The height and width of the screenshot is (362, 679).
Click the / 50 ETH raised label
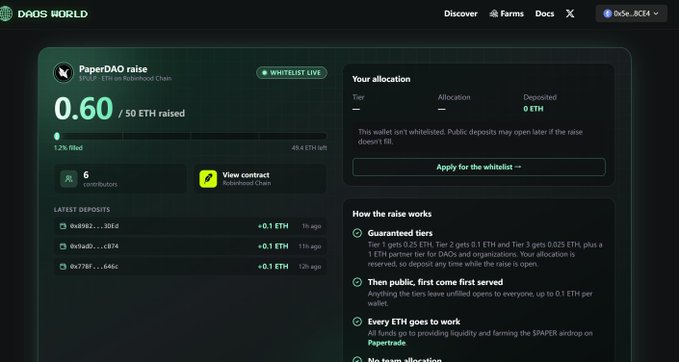click(152, 113)
